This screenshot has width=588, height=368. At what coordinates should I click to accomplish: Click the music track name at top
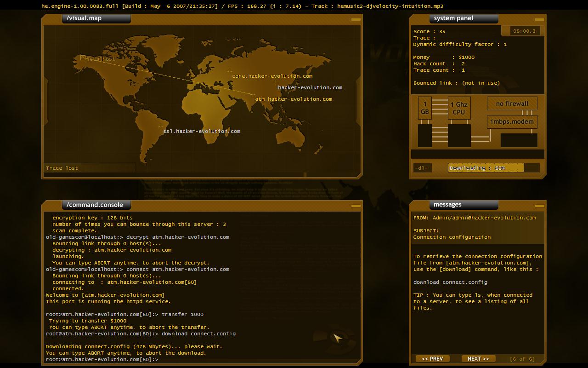(390, 6)
